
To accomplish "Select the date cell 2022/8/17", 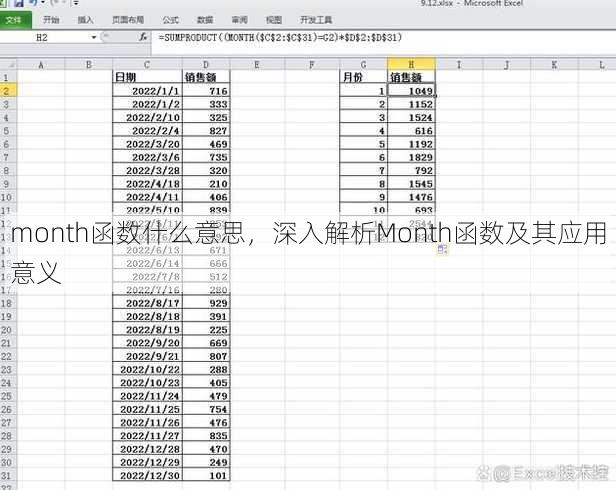I will [147, 303].
